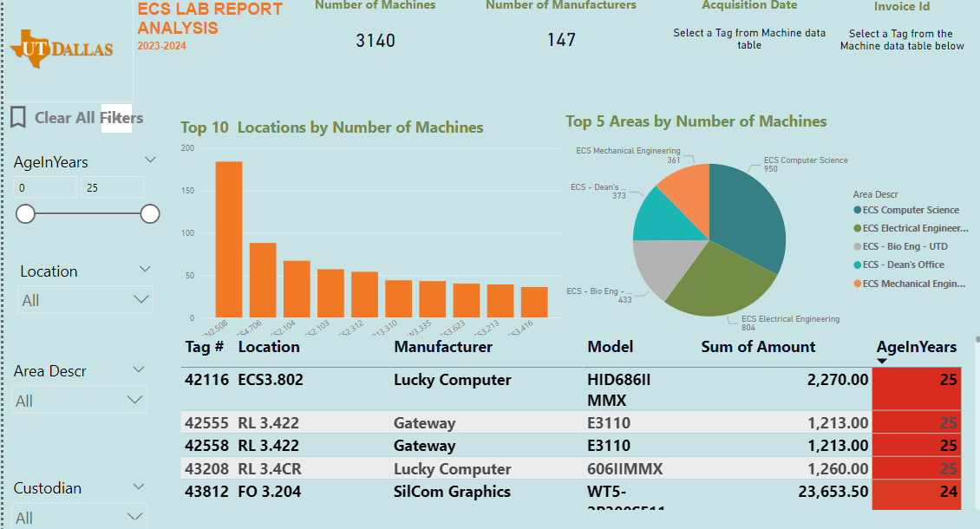Image resolution: width=980 pixels, height=529 pixels.
Task: Expand the AgeInYears slicer chevron
Action: (150, 160)
